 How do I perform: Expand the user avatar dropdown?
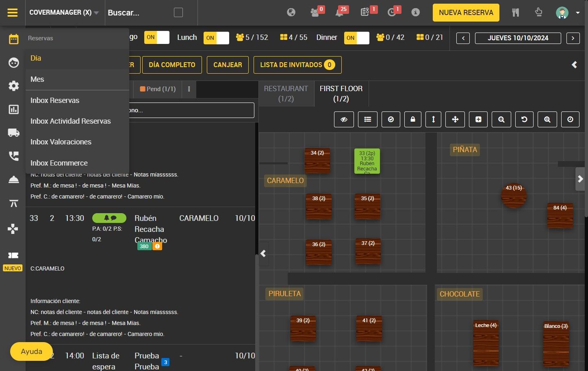pos(577,13)
